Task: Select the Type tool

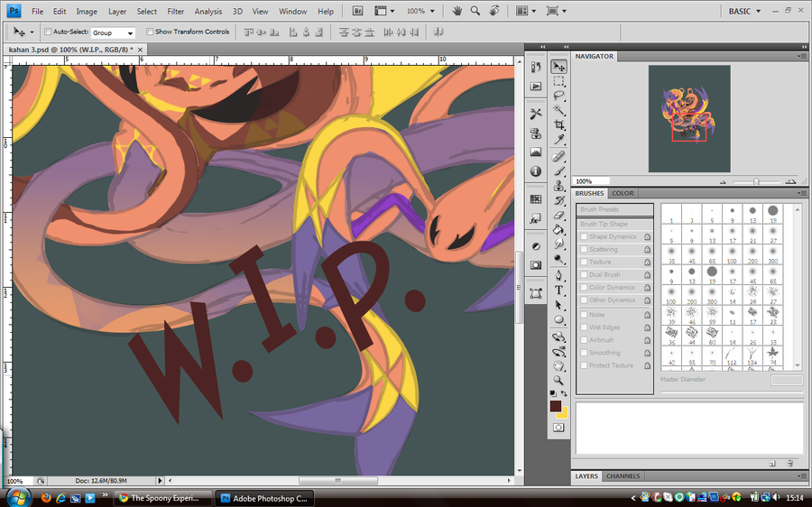Action: click(x=558, y=290)
